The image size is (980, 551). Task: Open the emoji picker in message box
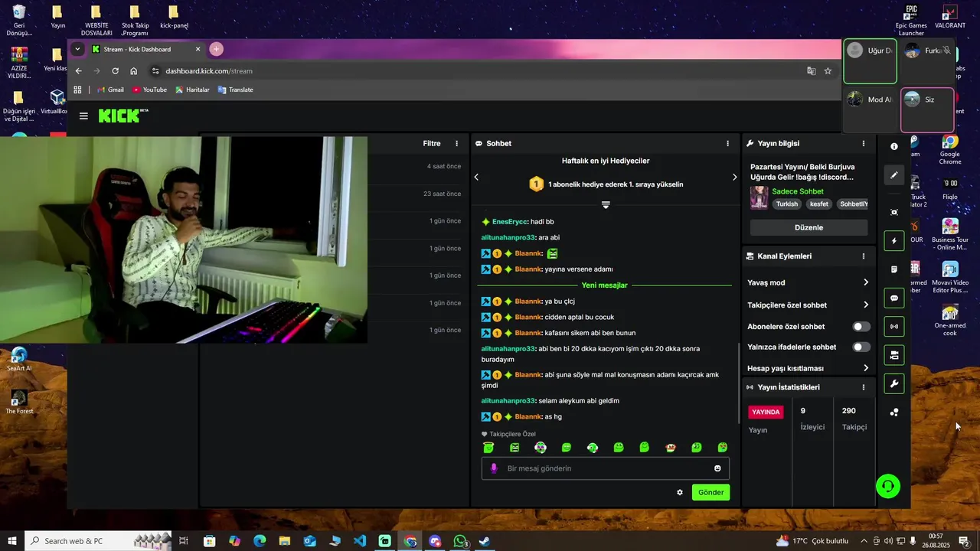[x=717, y=468]
